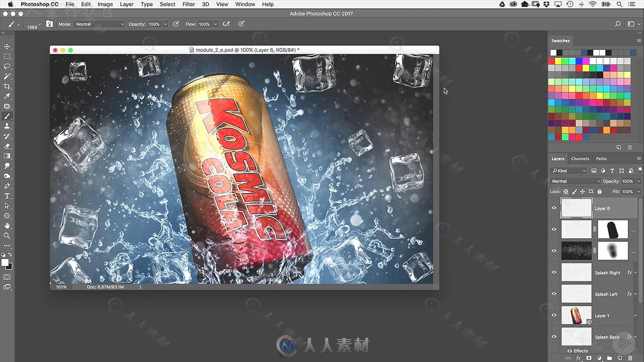Toggle Quick Mask mode icon
The width and height of the screenshot is (644, 362).
(7, 277)
